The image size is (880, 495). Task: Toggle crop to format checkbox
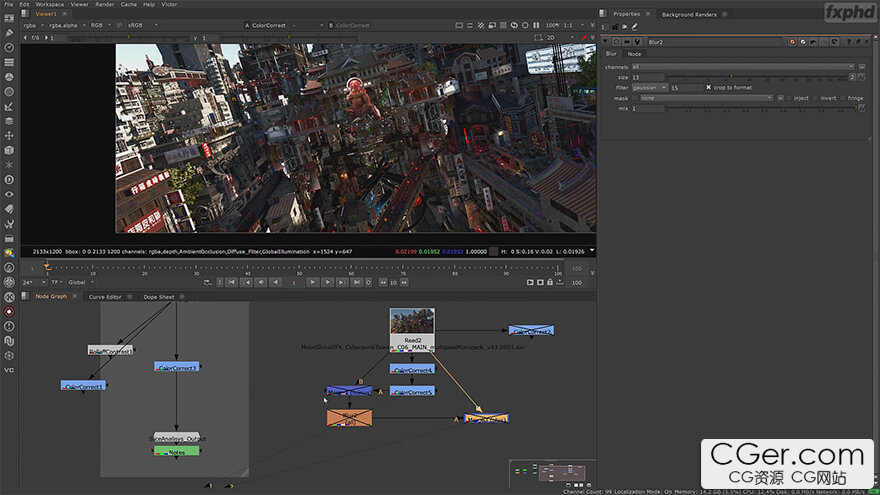[x=708, y=88]
